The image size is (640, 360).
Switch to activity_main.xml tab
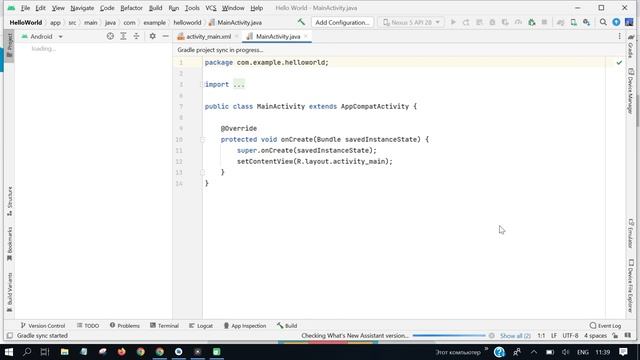(x=208, y=36)
